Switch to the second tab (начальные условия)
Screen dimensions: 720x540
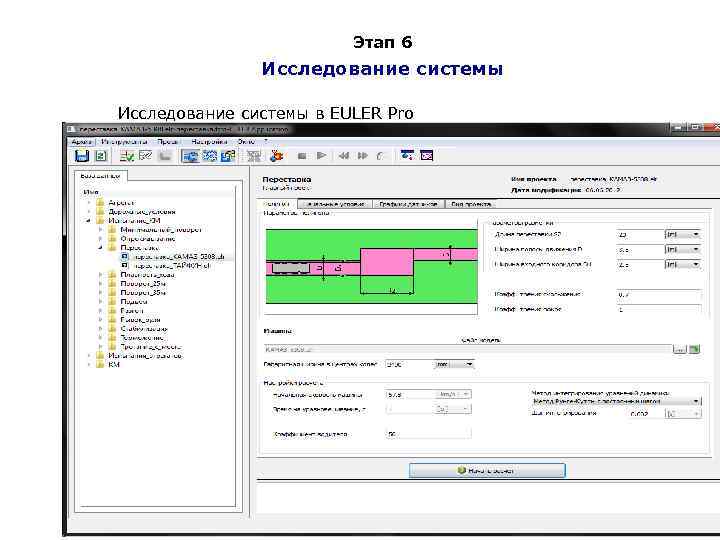click(x=335, y=204)
